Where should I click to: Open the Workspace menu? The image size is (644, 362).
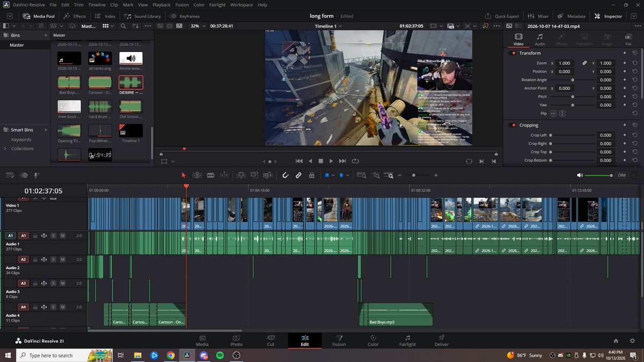coord(241,5)
